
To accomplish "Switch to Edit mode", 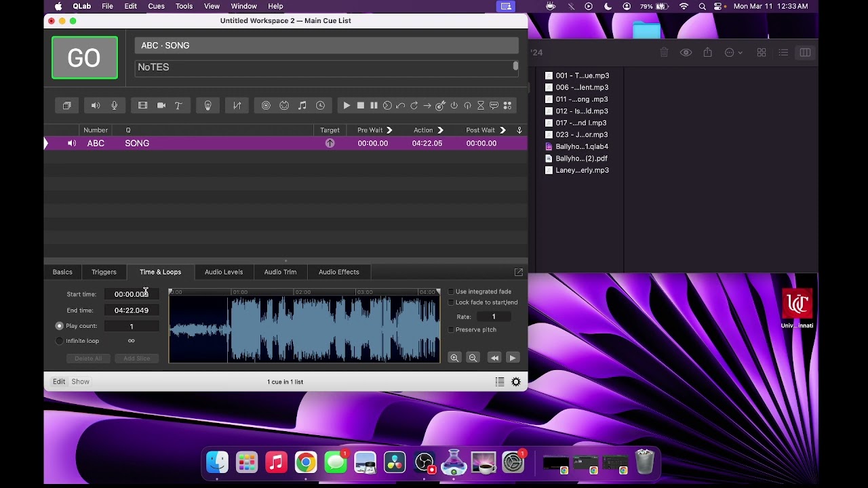I will pos(59,382).
